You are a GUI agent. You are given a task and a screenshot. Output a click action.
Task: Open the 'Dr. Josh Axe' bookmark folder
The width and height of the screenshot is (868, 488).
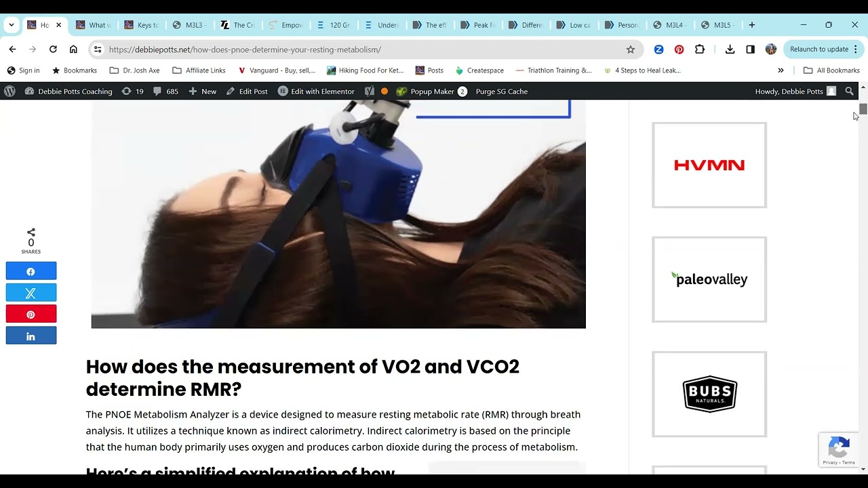click(x=134, y=70)
